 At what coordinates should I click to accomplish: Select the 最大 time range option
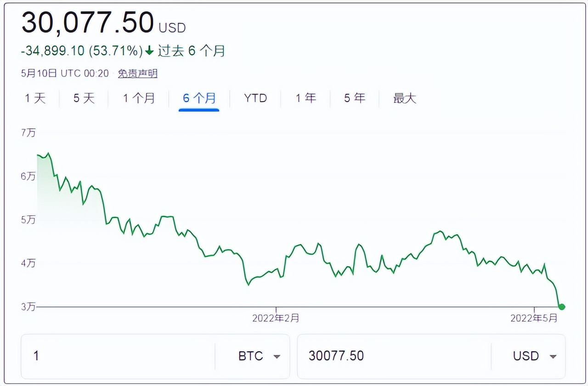(404, 98)
